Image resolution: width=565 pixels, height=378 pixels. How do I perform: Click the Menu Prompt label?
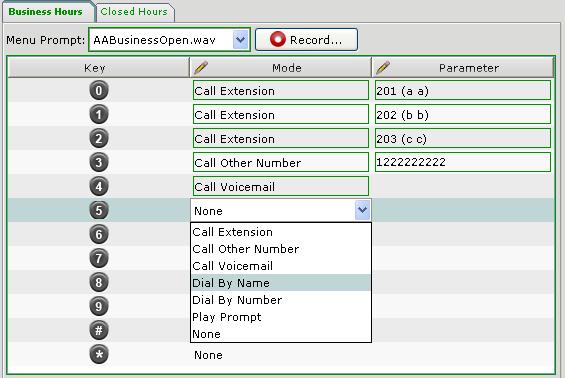[x=46, y=40]
